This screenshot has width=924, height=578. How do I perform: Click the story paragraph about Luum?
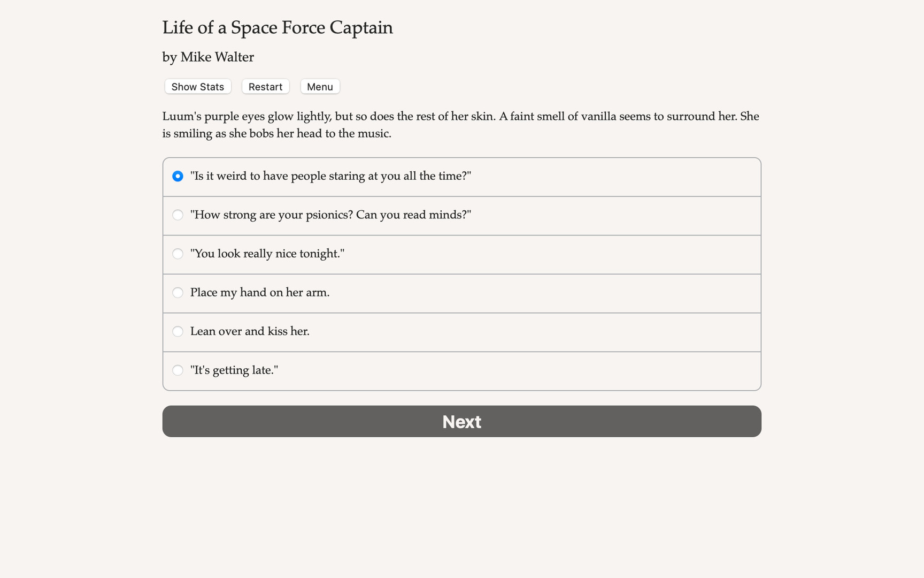click(460, 124)
